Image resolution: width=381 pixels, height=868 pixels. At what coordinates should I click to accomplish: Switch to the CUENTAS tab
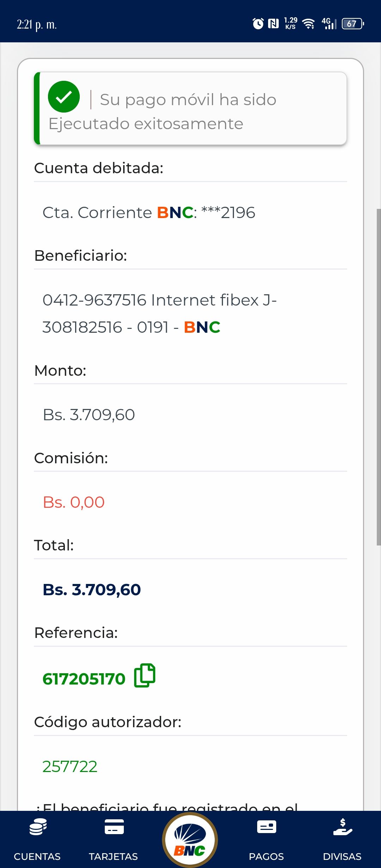(x=37, y=856)
